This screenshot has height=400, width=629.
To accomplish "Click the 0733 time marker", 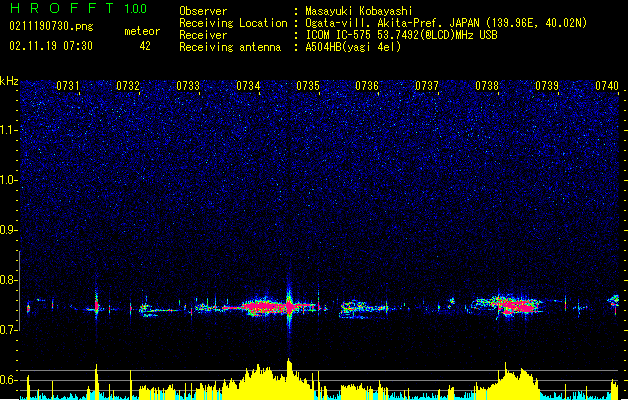I will pyautogui.click(x=188, y=86).
